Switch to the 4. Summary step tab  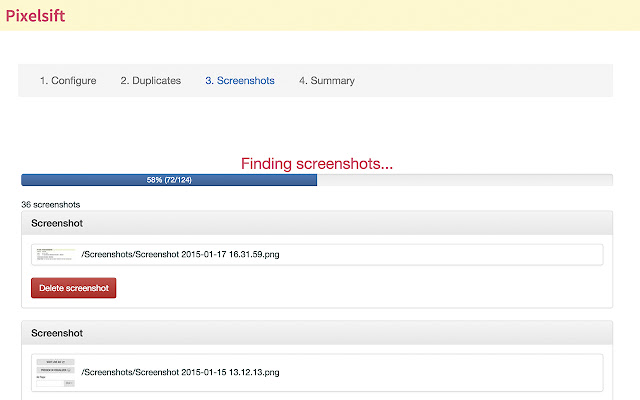[x=327, y=80]
